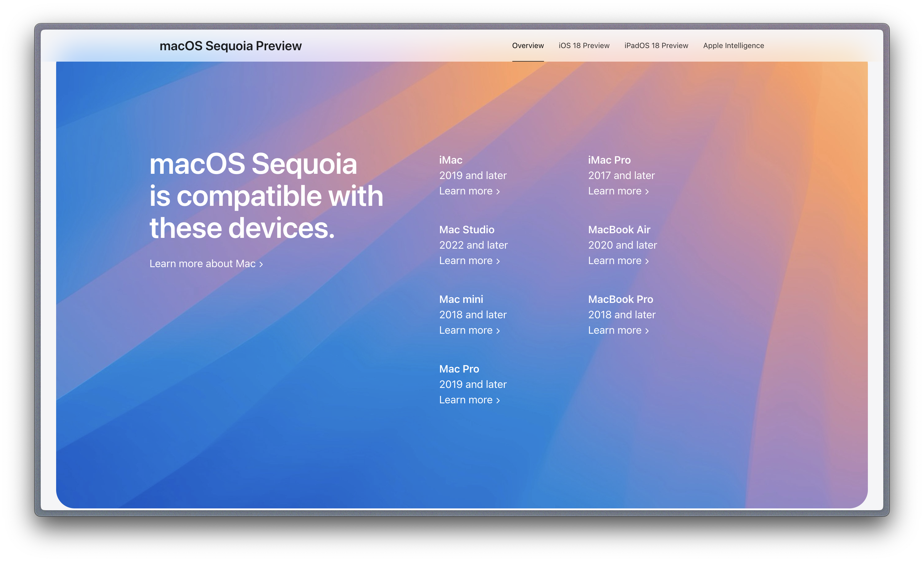This screenshot has width=924, height=562.
Task: Click chevron arrow after Learn more about Mac
Action: 261,264
